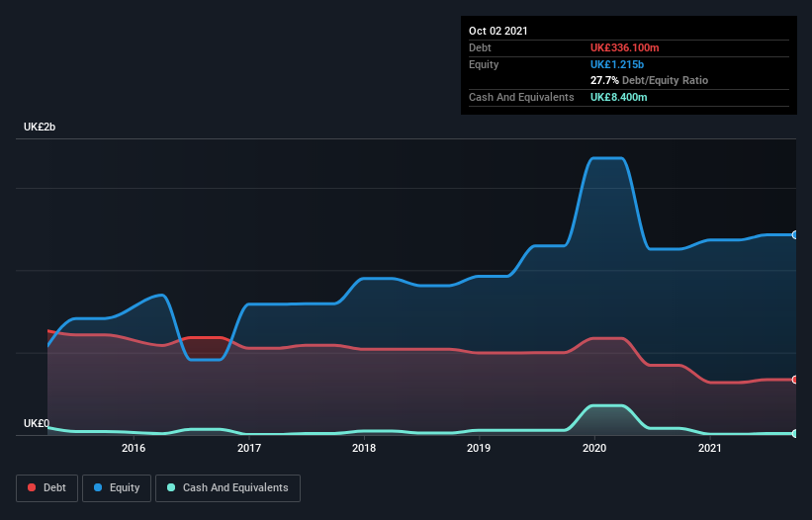Click the UK£1.215b equity value

coord(617,64)
